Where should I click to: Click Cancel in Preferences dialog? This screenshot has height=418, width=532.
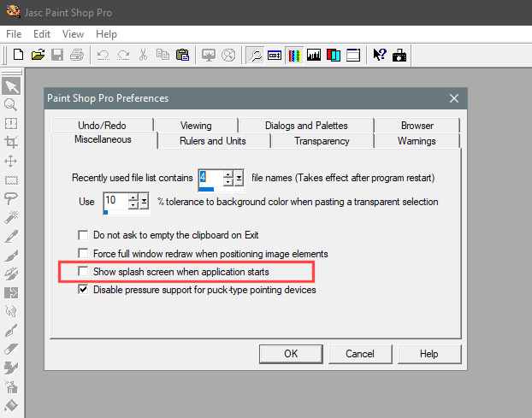360,354
